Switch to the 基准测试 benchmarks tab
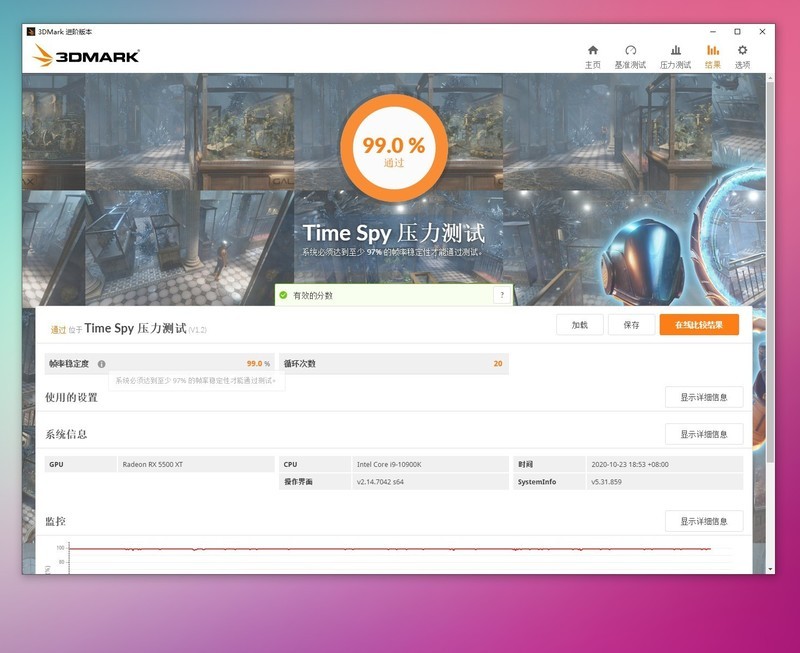800x653 pixels. pos(630,57)
